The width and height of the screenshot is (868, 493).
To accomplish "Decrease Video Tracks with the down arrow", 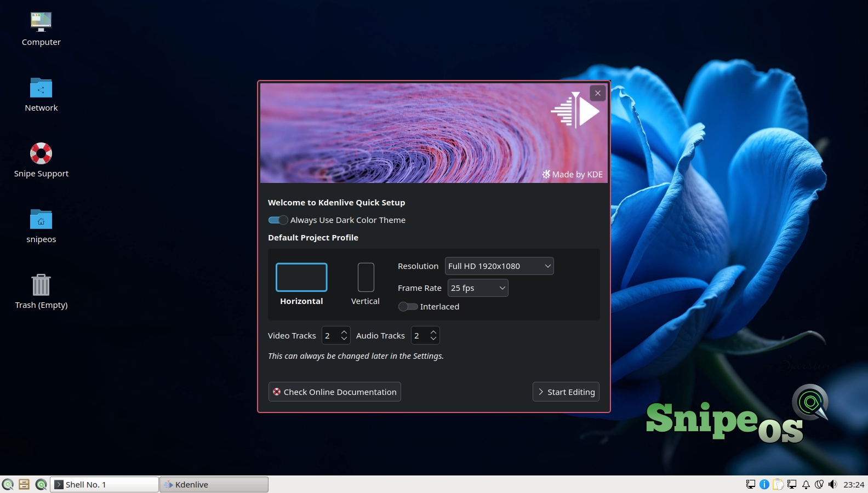I will tap(344, 339).
